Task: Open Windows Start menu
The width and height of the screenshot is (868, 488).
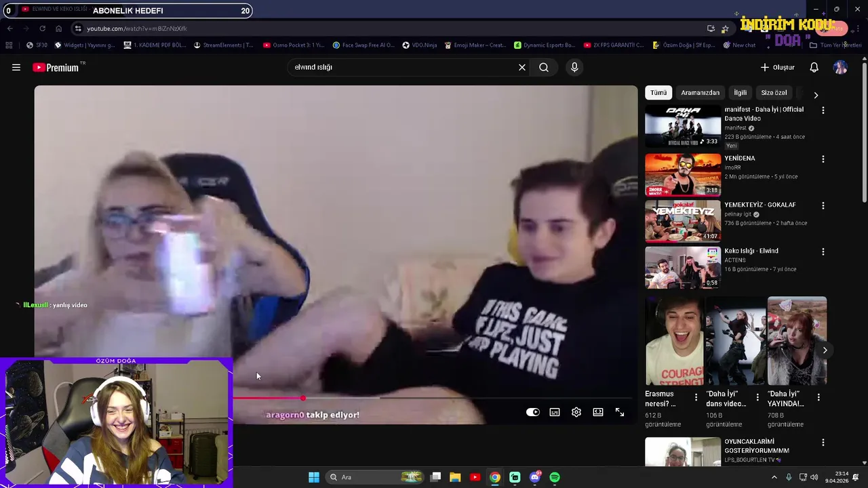Action: [314, 477]
